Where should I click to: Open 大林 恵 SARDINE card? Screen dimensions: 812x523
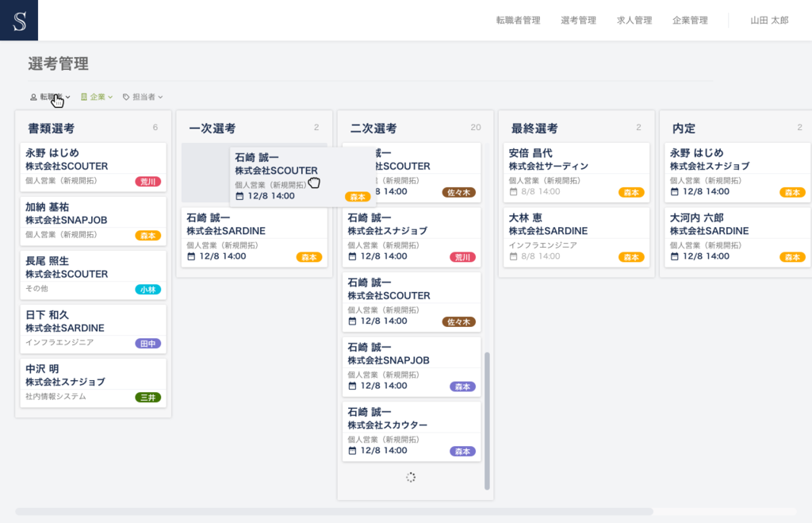(x=576, y=237)
